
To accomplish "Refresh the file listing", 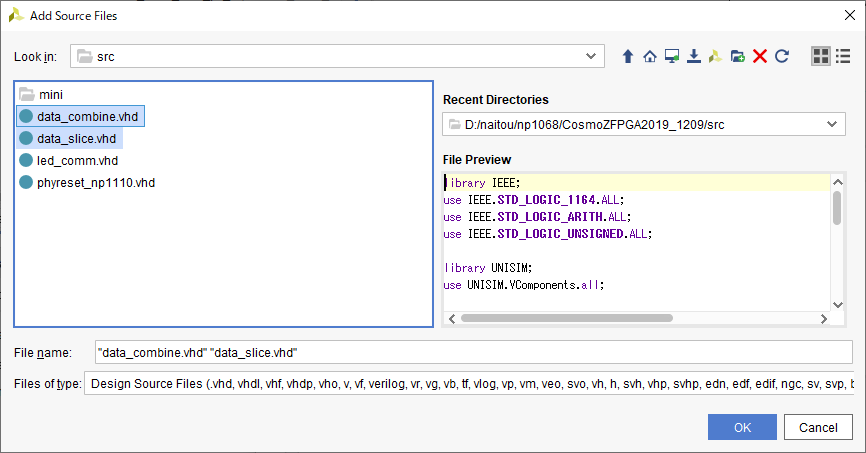I will [781, 56].
